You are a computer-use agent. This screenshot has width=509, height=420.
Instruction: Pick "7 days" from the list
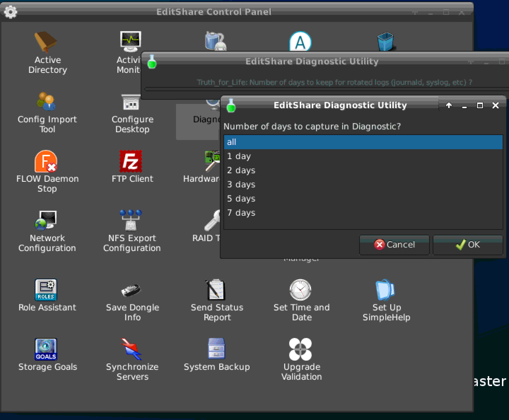coord(363,212)
